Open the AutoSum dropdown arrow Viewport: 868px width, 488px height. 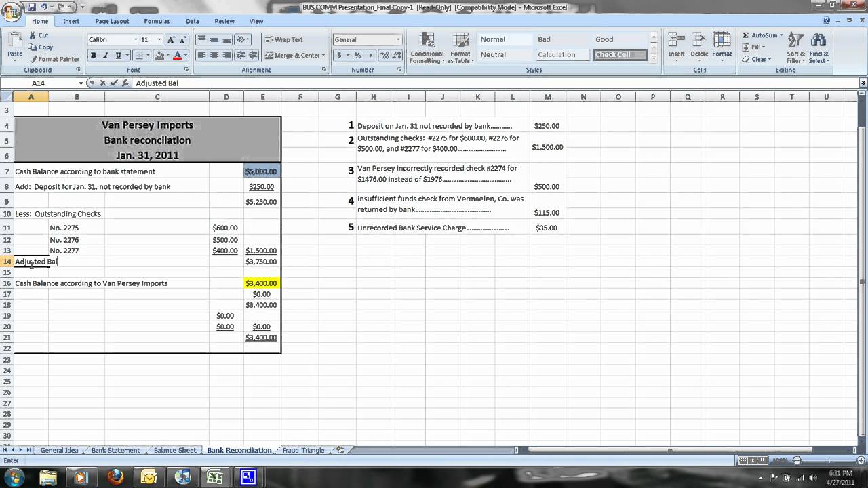pyautogui.click(x=781, y=35)
